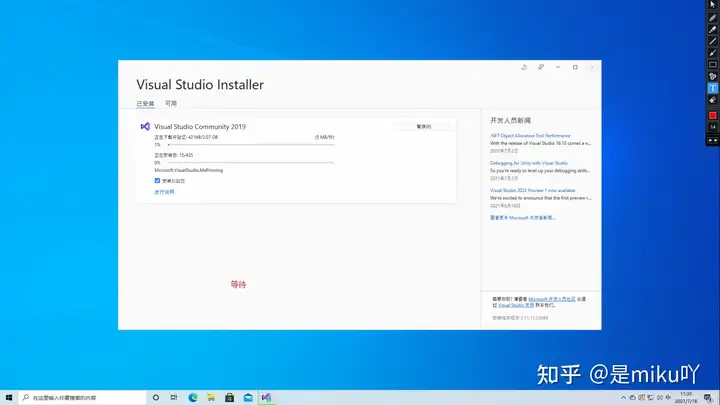Image resolution: width=720 pixels, height=405 pixels.
Task: Click the feedback person icon in installer title bar
Action: (x=541, y=67)
